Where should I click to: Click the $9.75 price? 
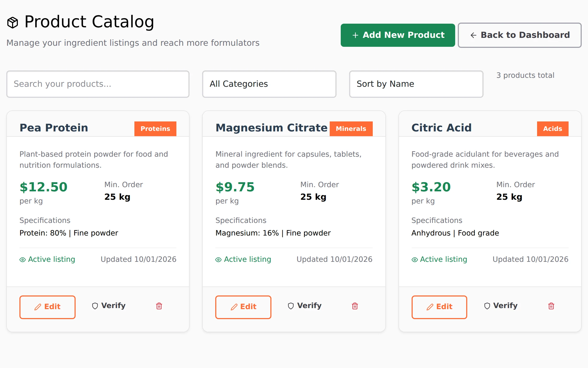pos(235,187)
